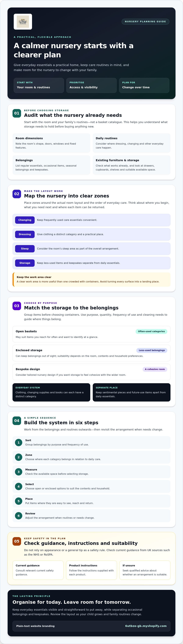The image size is (183, 644).
Task: Select the Sleep zone pill
Action: pyautogui.click(x=25, y=249)
